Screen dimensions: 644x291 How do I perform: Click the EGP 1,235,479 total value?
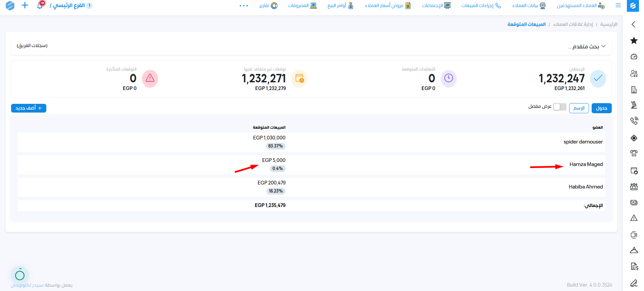coord(270,205)
